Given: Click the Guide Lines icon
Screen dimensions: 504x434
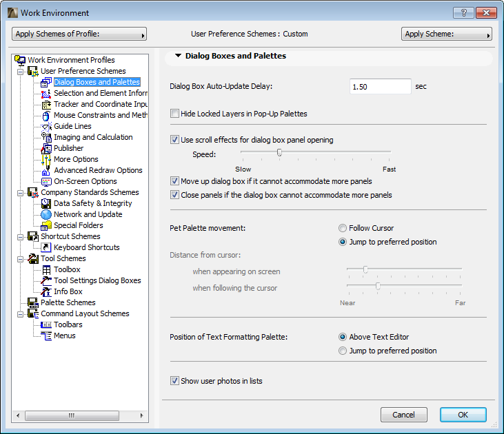Looking at the screenshot, I should [46, 126].
